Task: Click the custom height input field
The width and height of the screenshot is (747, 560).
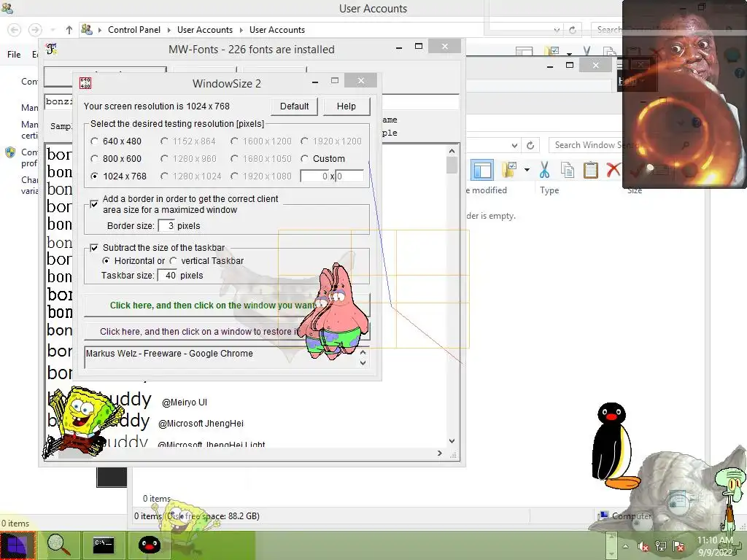Action: pyautogui.click(x=349, y=176)
